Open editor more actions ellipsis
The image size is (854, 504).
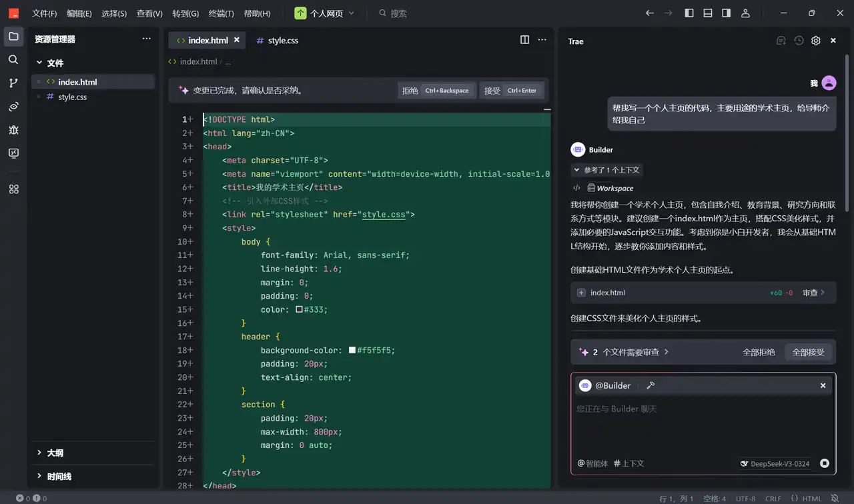(542, 40)
